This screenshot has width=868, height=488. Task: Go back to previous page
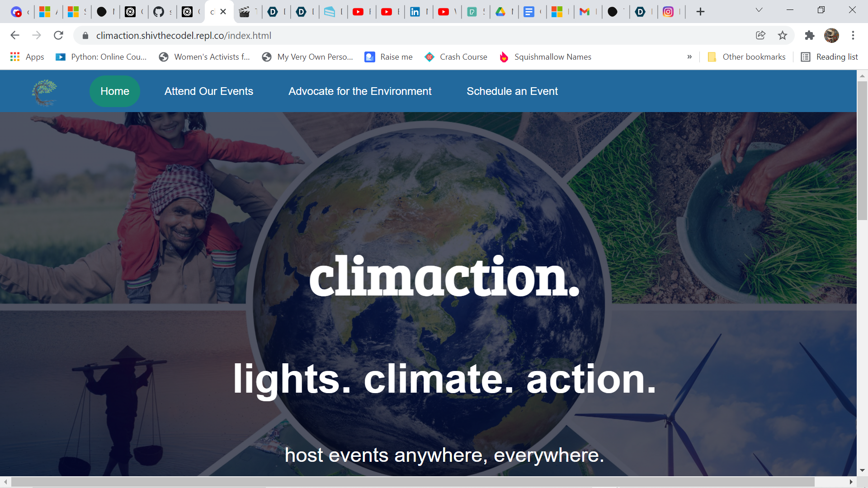pos(15,35)
